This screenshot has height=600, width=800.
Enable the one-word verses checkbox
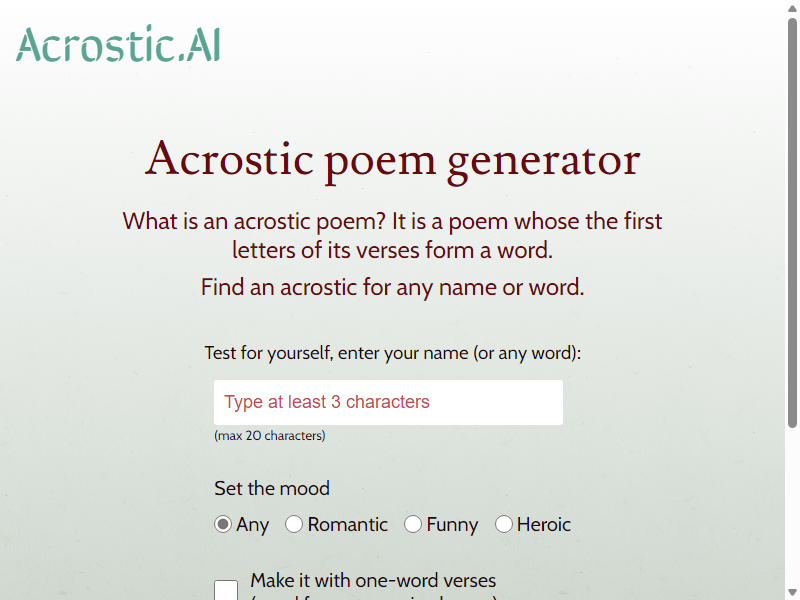226,590
